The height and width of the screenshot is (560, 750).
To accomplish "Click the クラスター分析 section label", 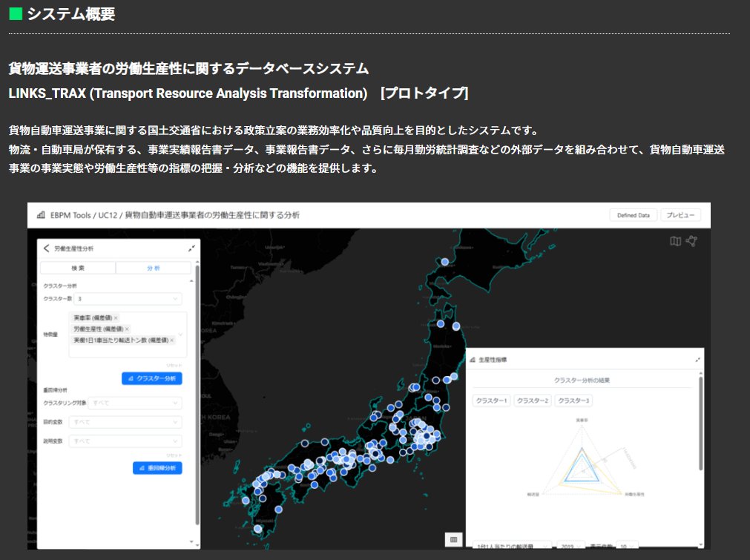I will (60, 286).
